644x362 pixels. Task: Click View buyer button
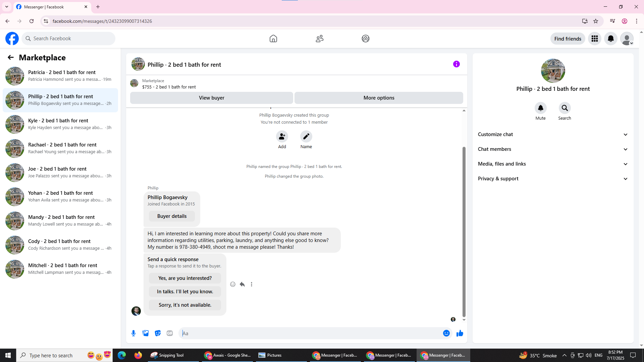click(212, 98)
